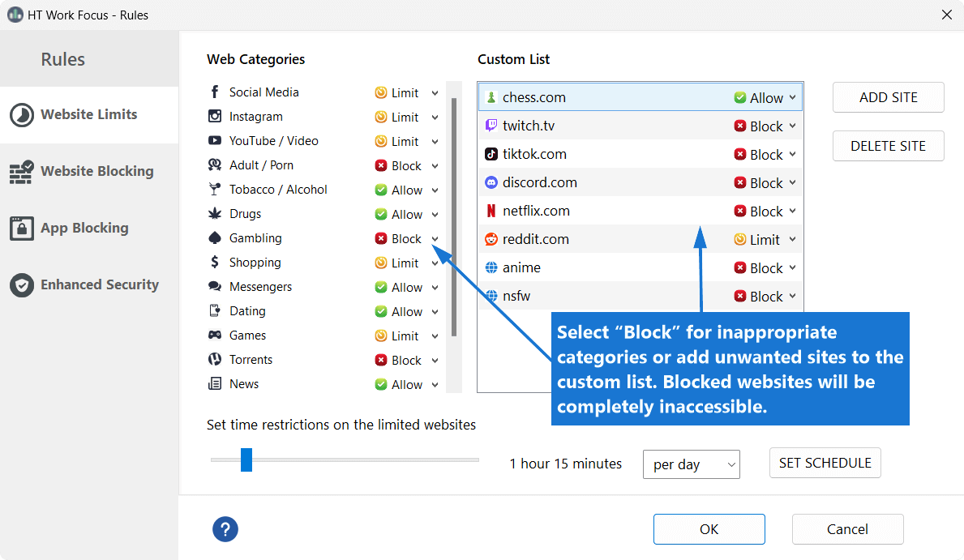Viewport: 964px width, 560px height.
Task: Click the Torrents category icon
Action: click(215, 359)
